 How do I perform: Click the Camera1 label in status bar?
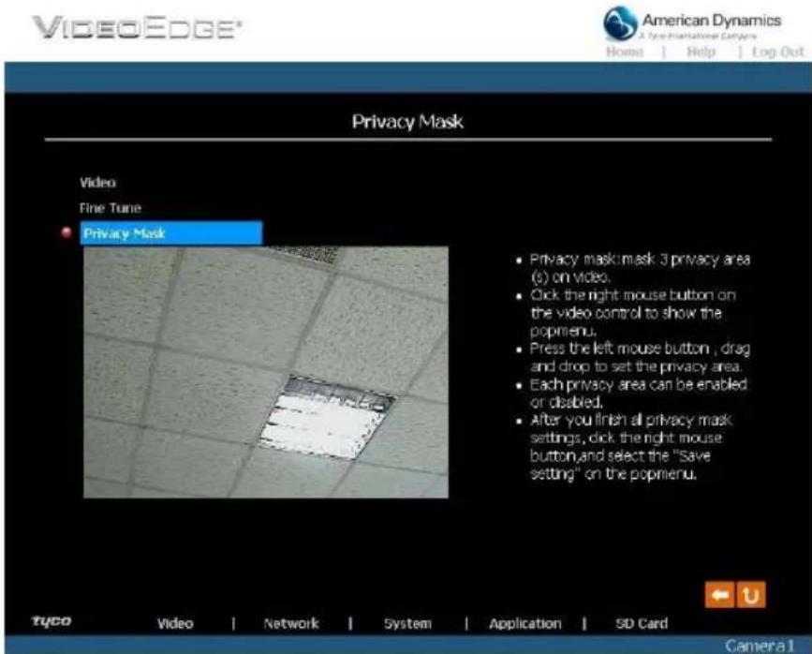pos(760,646)
